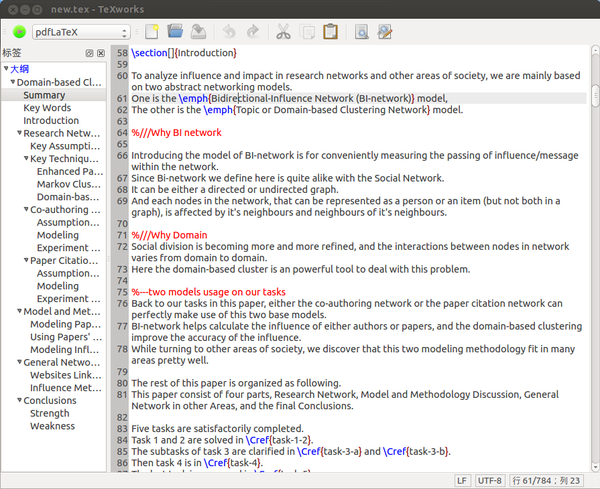Select Modeling Infl... outline entry

coord(64,350)
